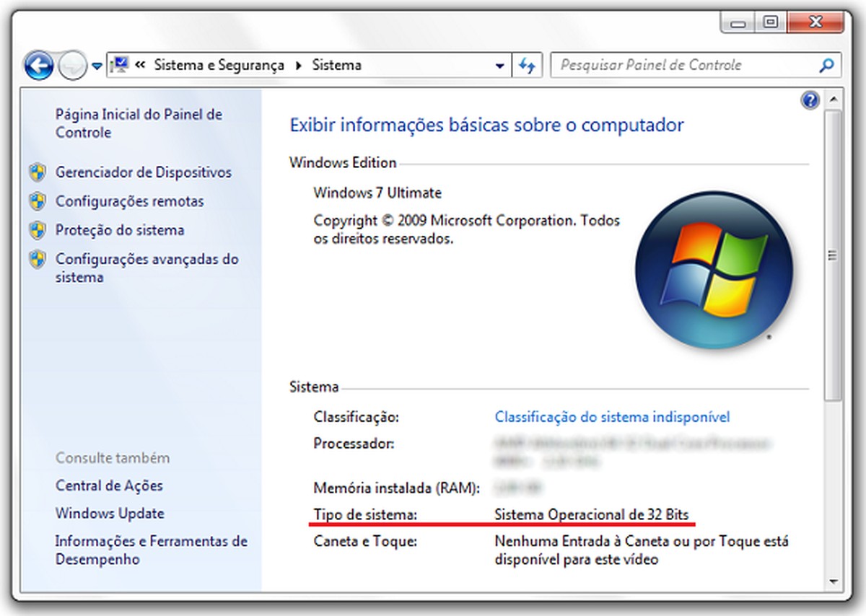The height and width of the screenshot is (616, 866).
Task: Click shield icon beside Configurações avançadas do sistema
Action: [x=38, y=259]
